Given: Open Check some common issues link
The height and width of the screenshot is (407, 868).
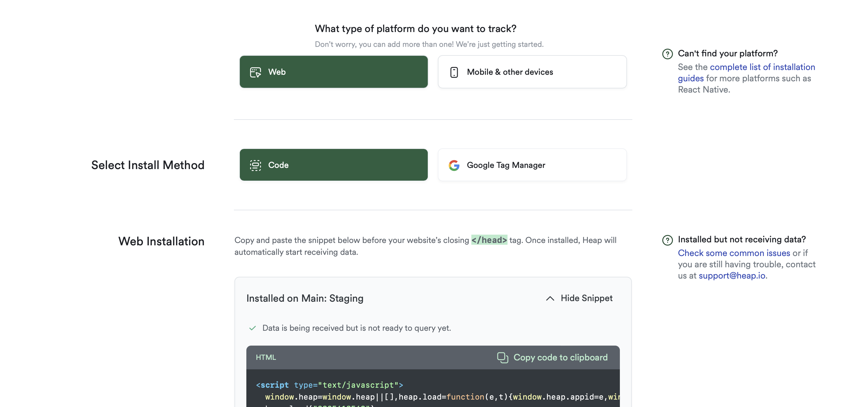Looking at the screenshot, I should [733, 253].
